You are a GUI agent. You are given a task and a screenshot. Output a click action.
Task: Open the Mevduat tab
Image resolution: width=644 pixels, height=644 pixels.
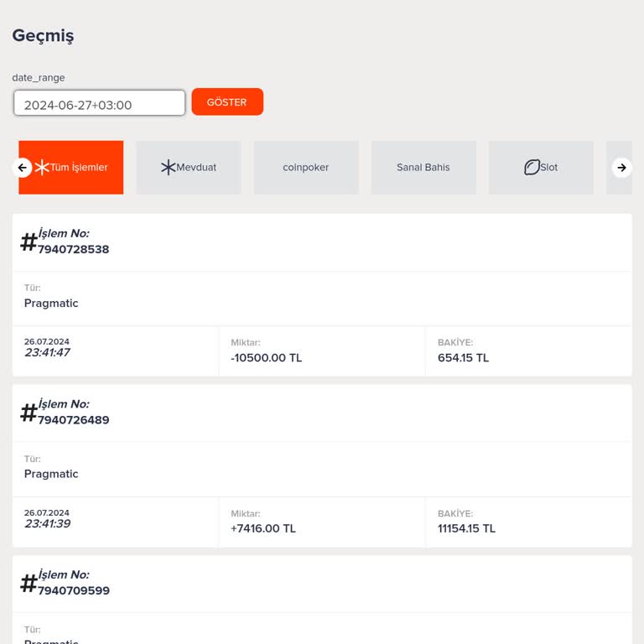coord(189,168)
